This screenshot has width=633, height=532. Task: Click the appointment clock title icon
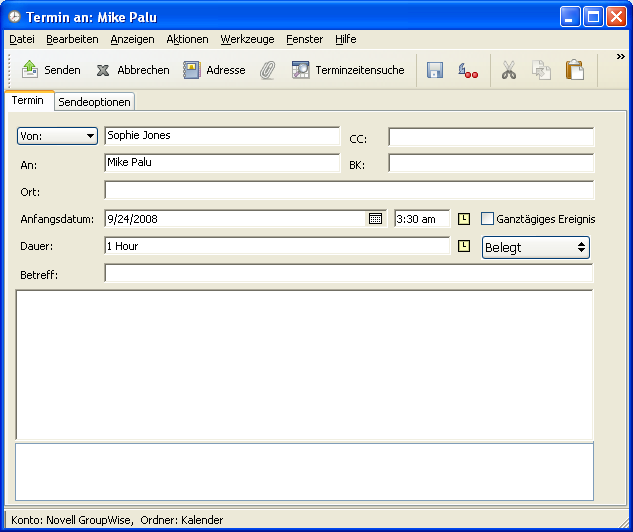(15, 17)
